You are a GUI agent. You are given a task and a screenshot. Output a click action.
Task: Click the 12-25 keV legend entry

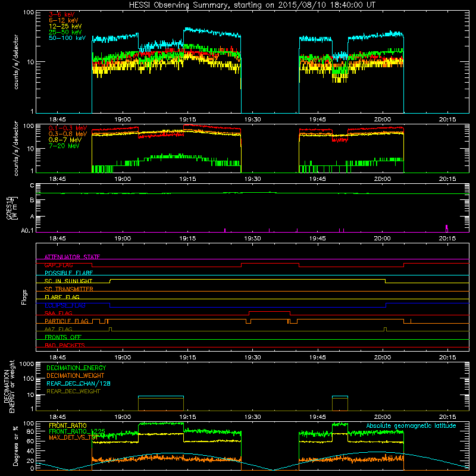[x=65, y=26]
